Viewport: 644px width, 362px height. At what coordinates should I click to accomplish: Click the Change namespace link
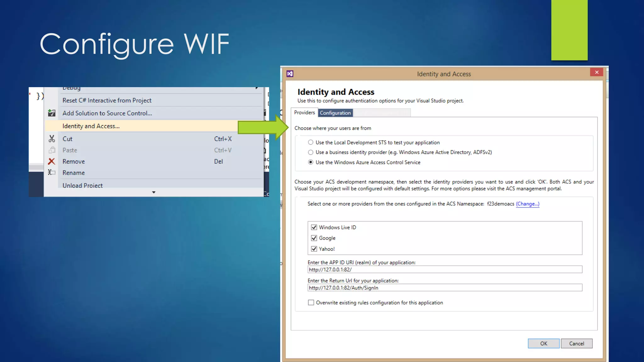tap(527, 204)
